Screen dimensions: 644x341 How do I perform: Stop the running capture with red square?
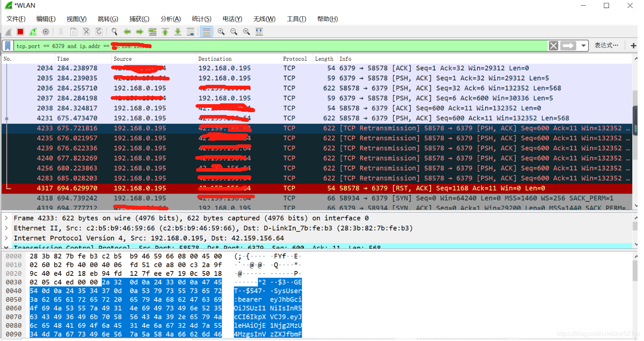(x=21, y=32)
